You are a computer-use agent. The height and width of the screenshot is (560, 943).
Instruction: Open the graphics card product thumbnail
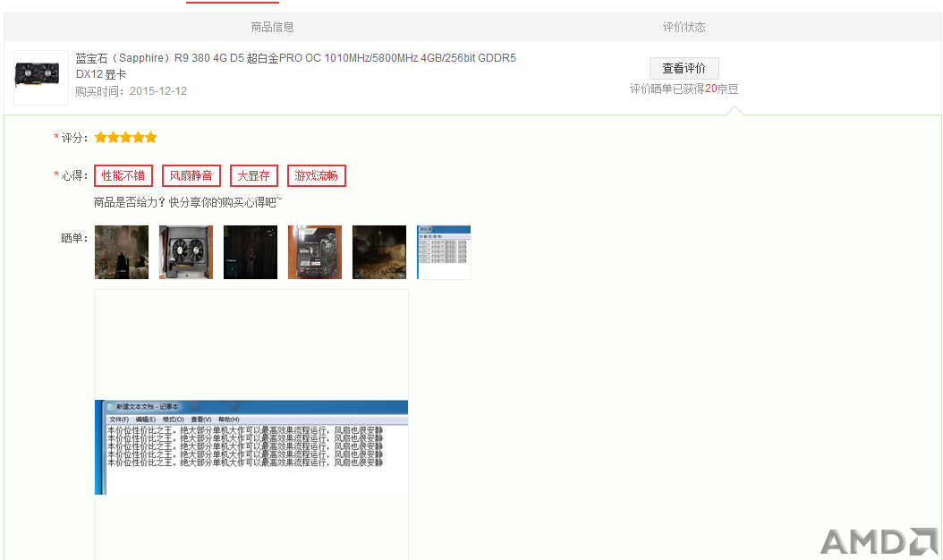pyautogui.click(x=41, y=78)
